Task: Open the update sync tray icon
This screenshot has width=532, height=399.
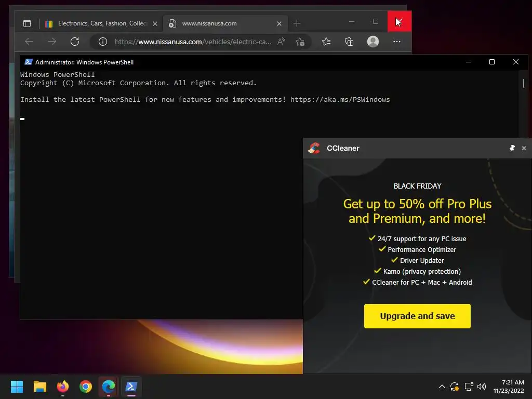Action: coord(455,387)
